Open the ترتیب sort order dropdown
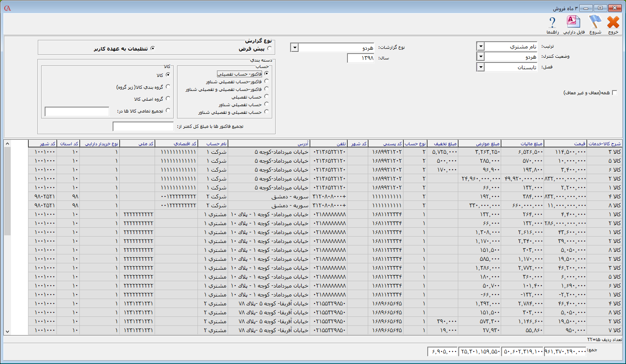Screen dimensions: 626x364 (x=480, y=46)
